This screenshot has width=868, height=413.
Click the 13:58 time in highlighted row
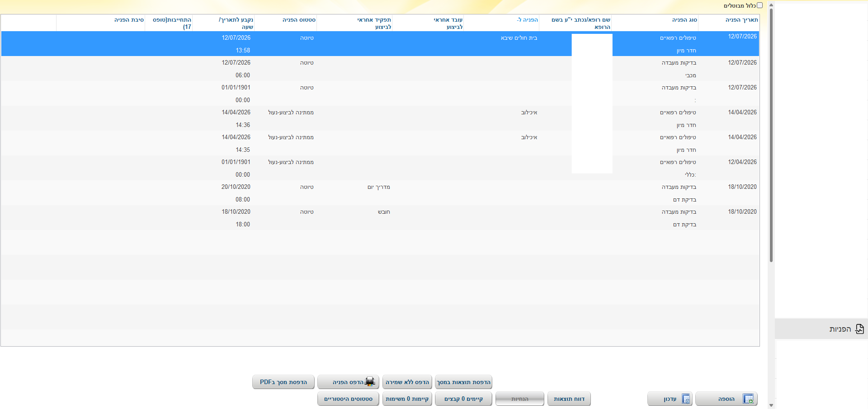pyautogui.click(x=243, y=51)
